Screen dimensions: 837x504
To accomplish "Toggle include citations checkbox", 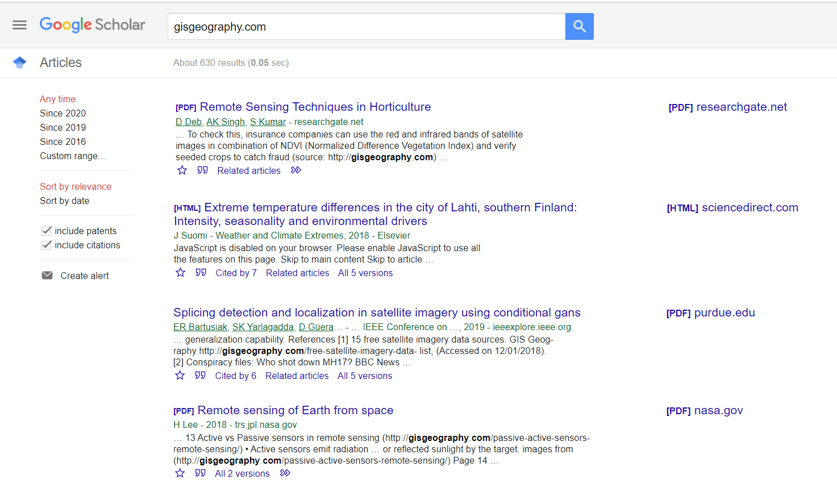I will [x=47, y=245].
